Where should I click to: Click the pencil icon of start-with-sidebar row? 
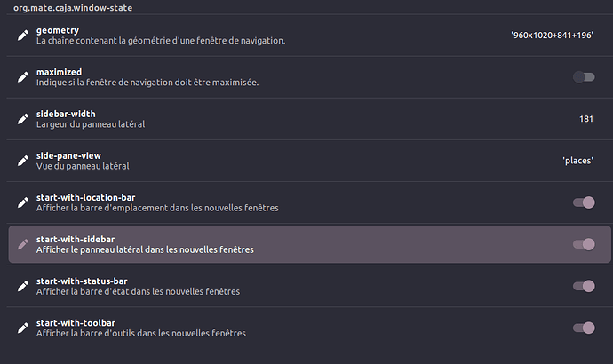(x=23, y=244)
